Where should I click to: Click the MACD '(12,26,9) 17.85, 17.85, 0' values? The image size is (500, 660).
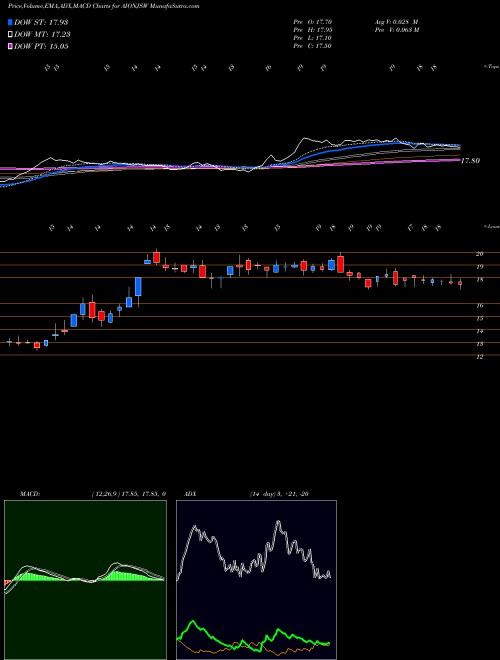click(129, 494)
